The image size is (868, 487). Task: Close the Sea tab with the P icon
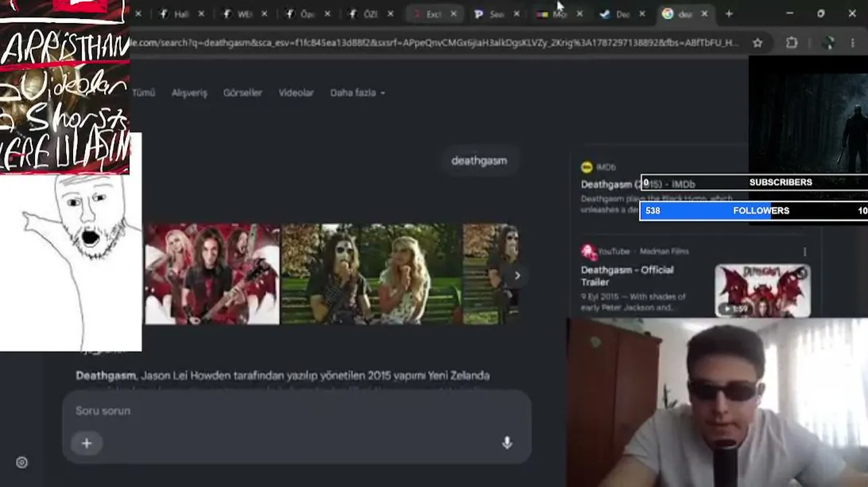(516, 14)
